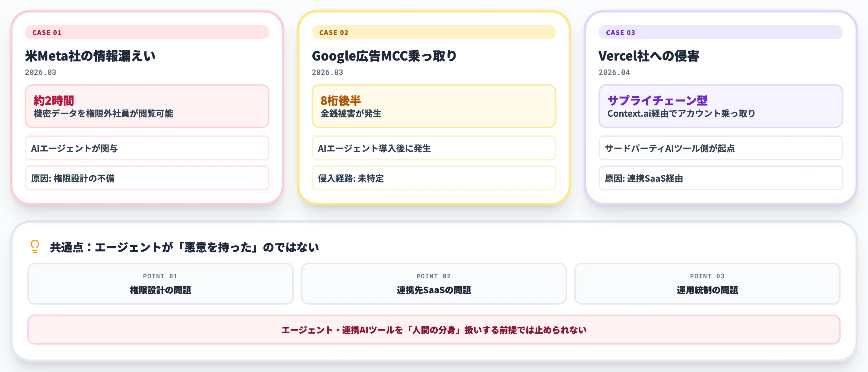The height and width of the screenshot is (372, 868).
Task: Select the AIエージェントが関与 row
Action: pyautogui.click(x=147, y=148)
